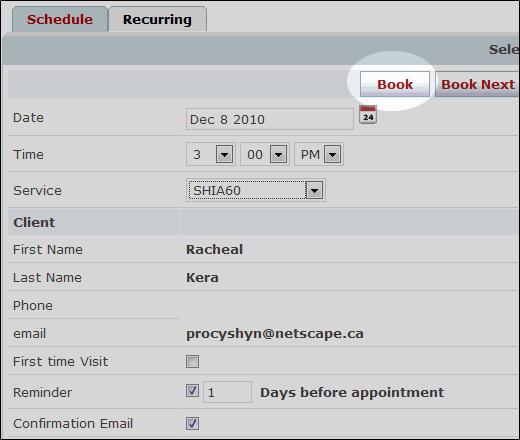Click the client email procyshyn@netscape.ca
The height and width of the screenshot is (440, 520).
275,334
